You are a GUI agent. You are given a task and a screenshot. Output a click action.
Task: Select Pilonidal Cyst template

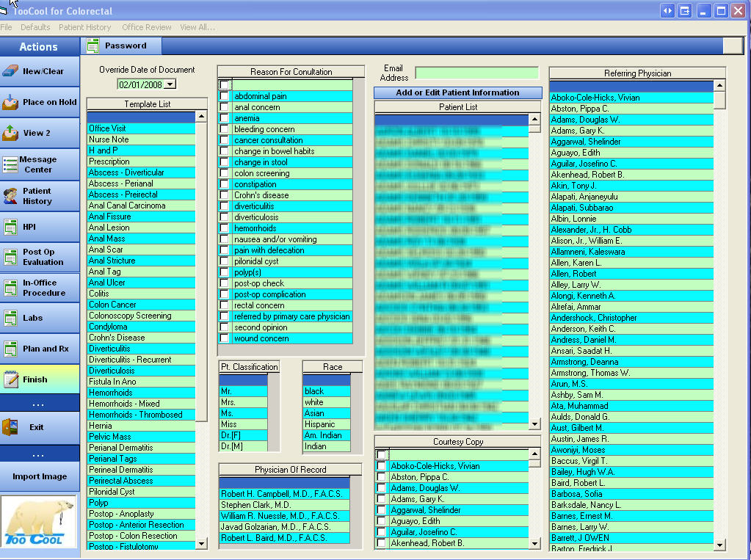click(x=141, y=492)
